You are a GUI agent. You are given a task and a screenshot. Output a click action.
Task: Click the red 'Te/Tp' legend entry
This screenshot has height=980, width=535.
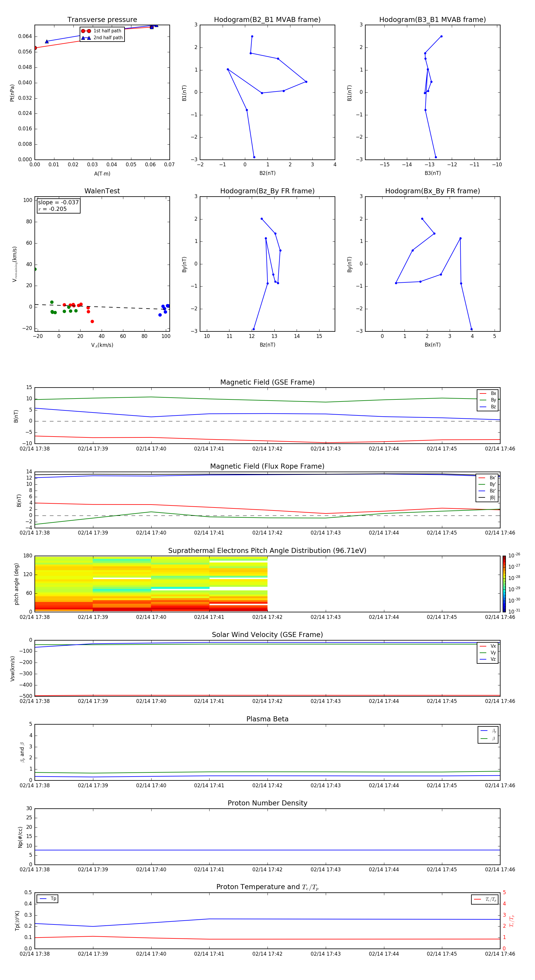485,899
